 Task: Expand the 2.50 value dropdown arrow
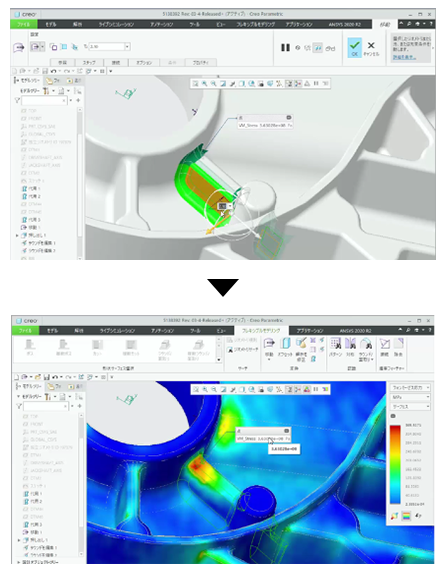pyautogui.click(x=128, y=47)
